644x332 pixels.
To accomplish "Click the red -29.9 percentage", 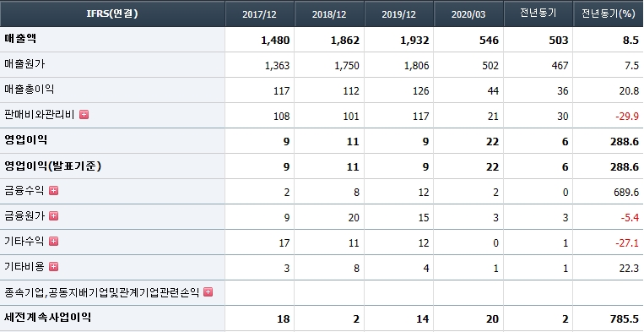I will click(x=627, y=117).
